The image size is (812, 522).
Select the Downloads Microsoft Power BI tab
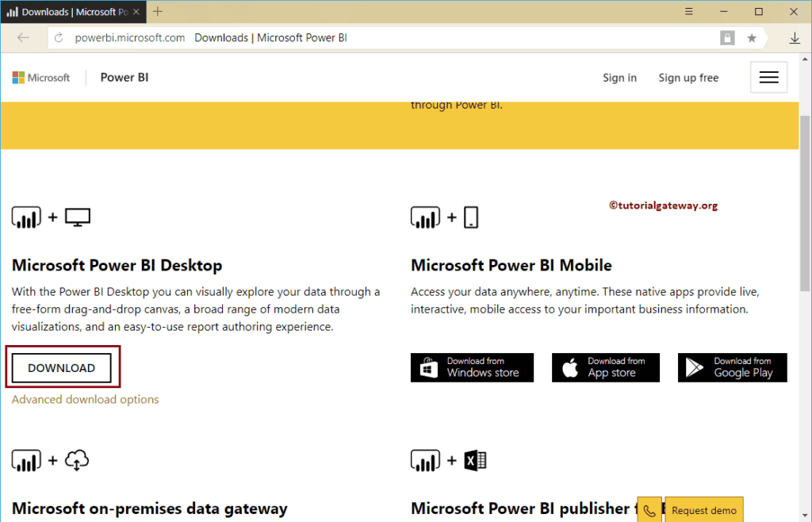click(x=71, y=11)
